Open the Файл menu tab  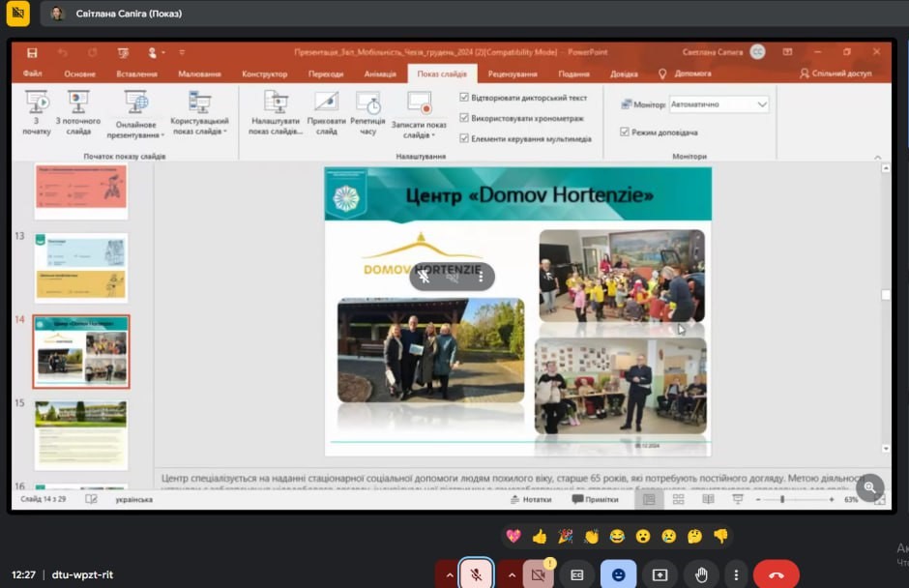coord(32,73)
